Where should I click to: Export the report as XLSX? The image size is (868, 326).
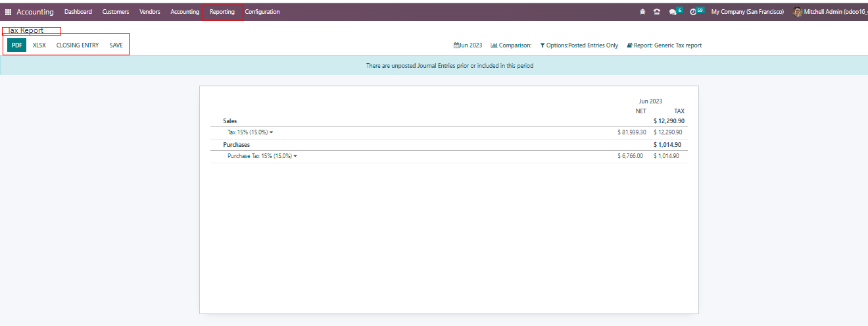tap(39, 45)
